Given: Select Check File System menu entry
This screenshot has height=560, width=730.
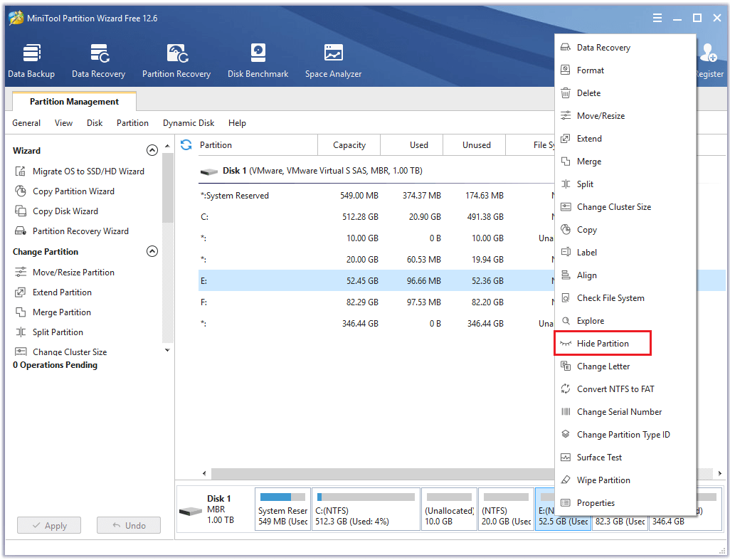Looking at the screenshot, I should pos(625,298).
